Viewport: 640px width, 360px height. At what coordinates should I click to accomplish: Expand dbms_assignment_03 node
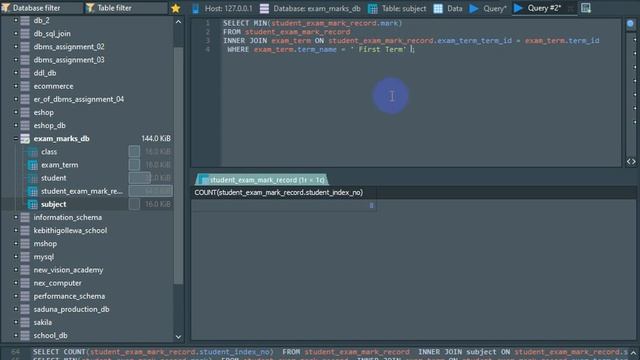(16, 60)
